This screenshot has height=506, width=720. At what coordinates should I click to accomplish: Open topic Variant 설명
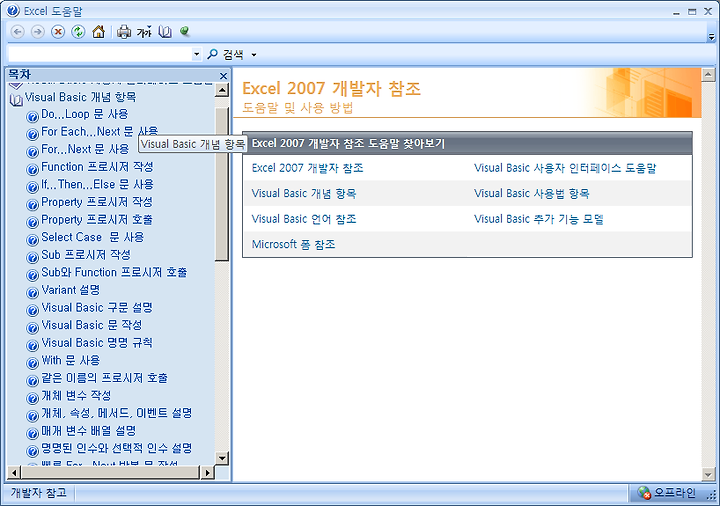[x=70, y=290]
